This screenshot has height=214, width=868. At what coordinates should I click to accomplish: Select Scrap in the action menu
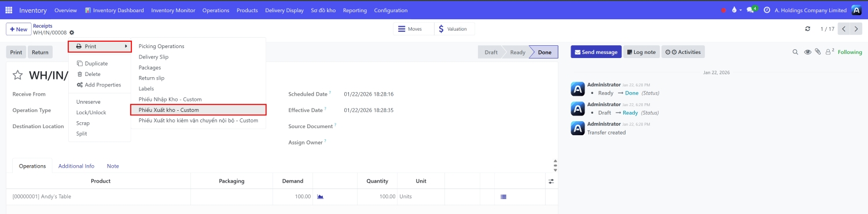pos(100,123)
